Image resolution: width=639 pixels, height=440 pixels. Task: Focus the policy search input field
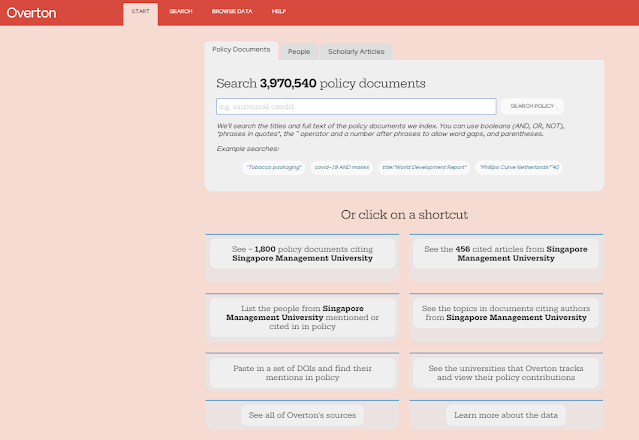click(356, 106)
